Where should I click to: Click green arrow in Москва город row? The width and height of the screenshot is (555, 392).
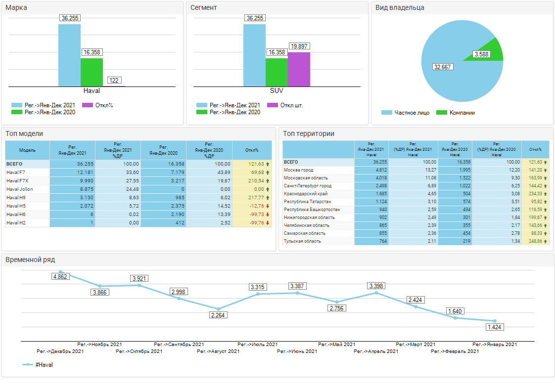pyautogui.click(x=546, y=170)
